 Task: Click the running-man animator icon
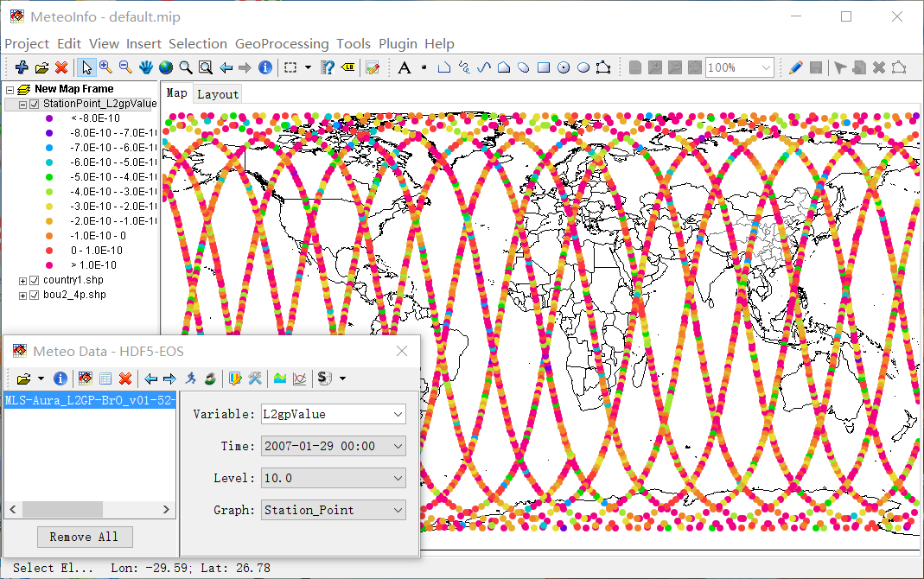pyautogui.click(x=191, y=379)
